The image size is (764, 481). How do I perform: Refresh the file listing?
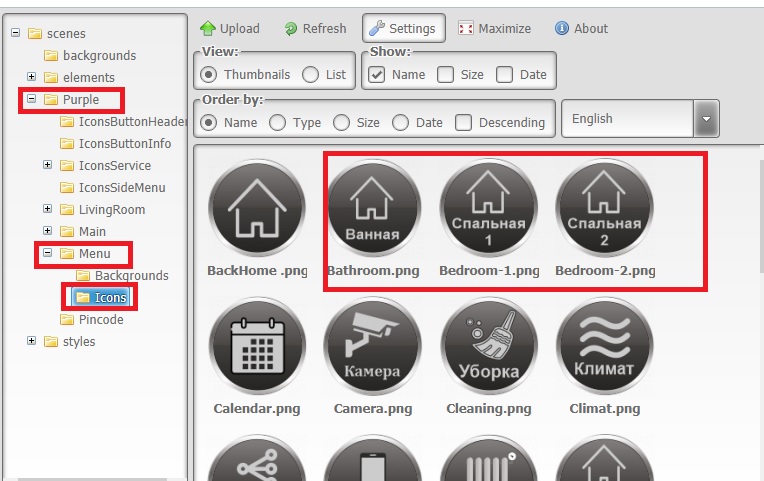point(315,28)
